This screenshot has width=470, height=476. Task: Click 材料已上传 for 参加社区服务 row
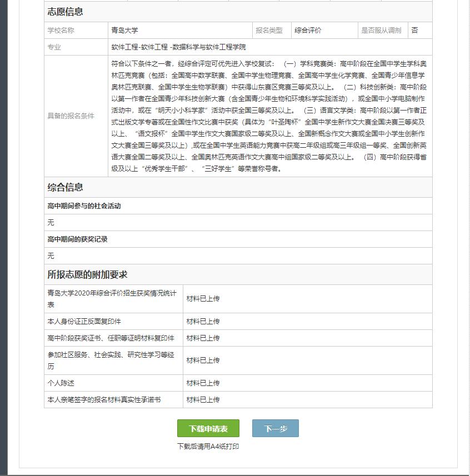point(203,360)
